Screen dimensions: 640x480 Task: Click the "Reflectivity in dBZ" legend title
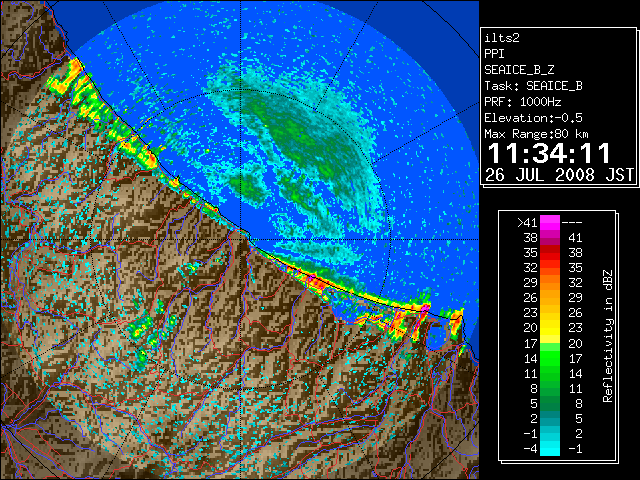pyautogui.click(x=608, y=336)
